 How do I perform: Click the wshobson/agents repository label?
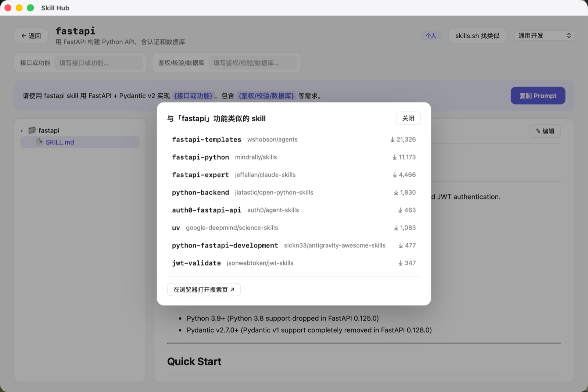(x=272, y=139)
